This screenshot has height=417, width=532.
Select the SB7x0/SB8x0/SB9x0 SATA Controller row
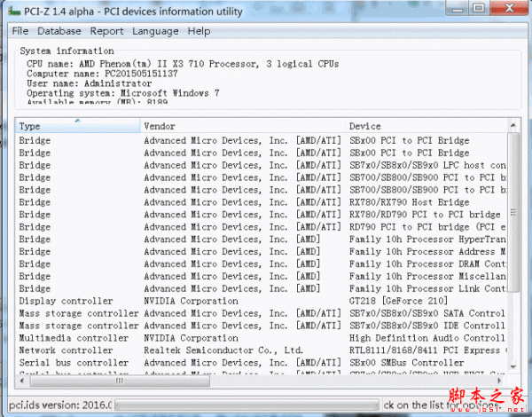[262, 313]
